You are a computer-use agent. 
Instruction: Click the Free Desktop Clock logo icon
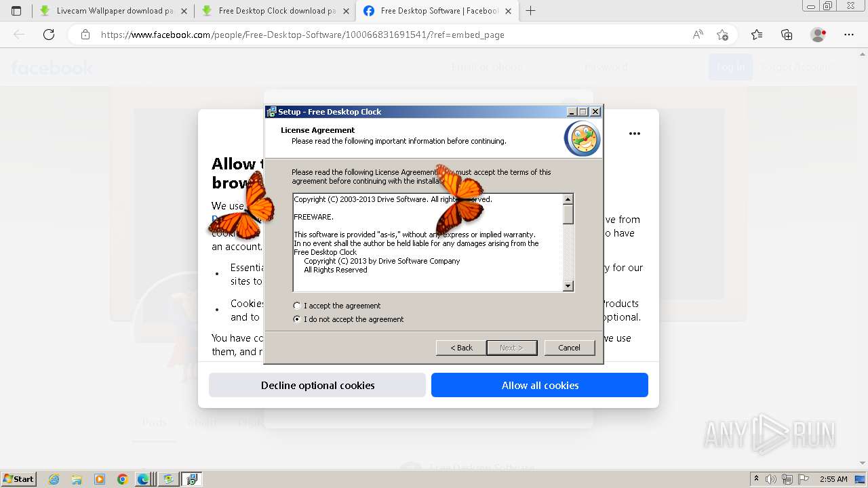tap(582, 139)
